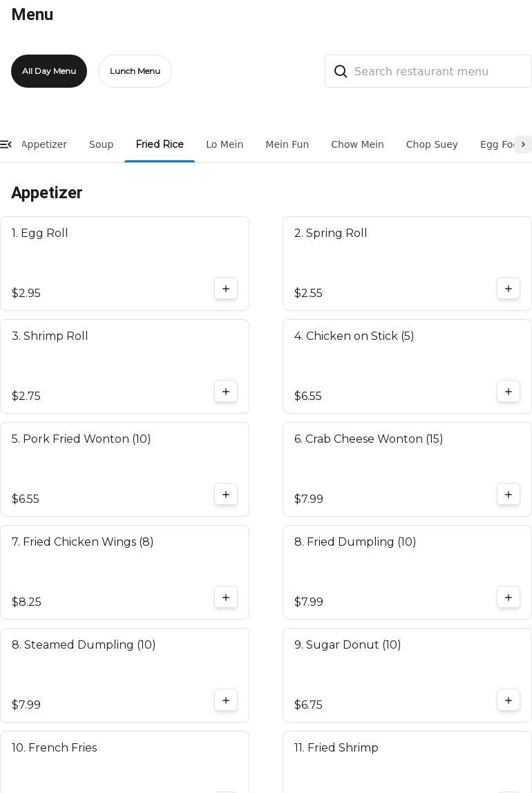The width and height of the screenshot is (532, 793).
Task: Add Fried Chicken Wings plus icon
Action: coord(226,598)
